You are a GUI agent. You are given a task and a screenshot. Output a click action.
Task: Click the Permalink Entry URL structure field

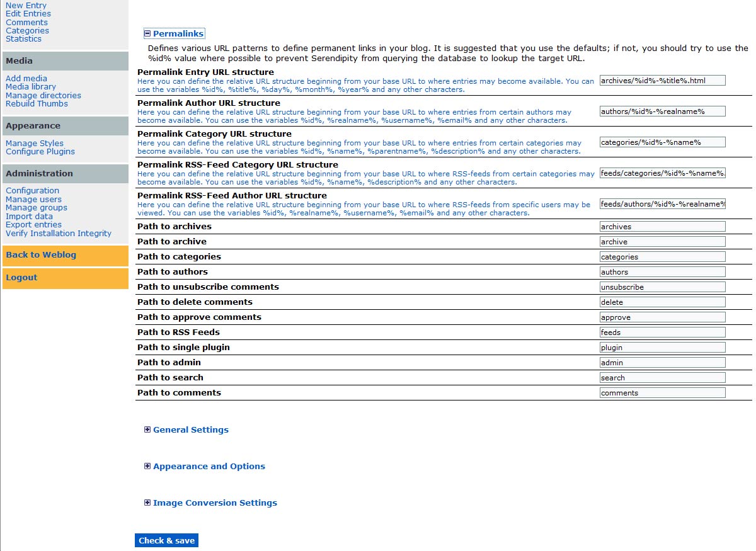click(x=661, y=80)
